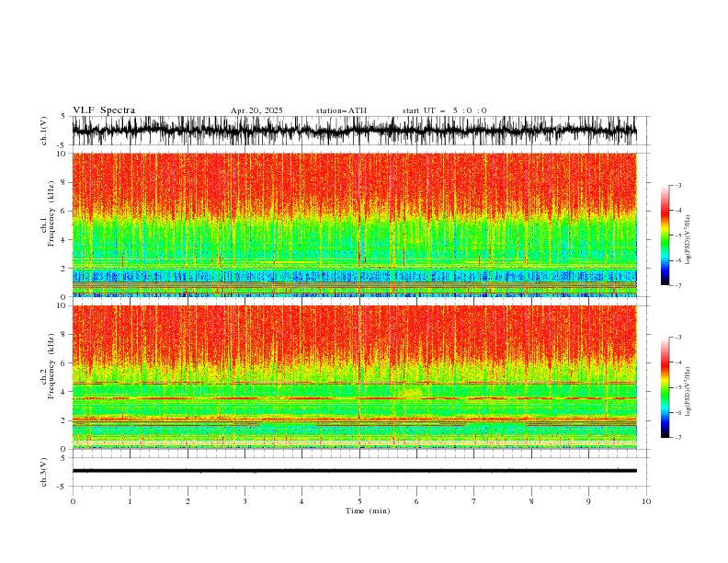
Task: Click the "-7" label on ch.2 color bar
Action: [678, 438]
